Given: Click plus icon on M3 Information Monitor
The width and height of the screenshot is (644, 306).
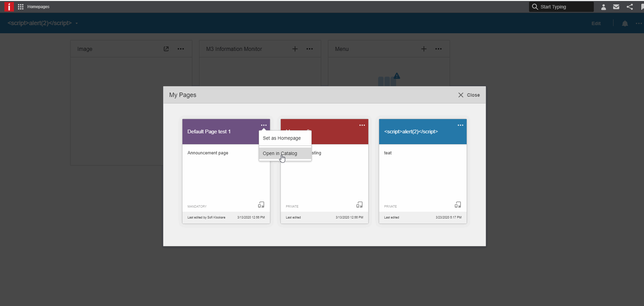Looking at the screenshot, I should click(x=295, y=49).
